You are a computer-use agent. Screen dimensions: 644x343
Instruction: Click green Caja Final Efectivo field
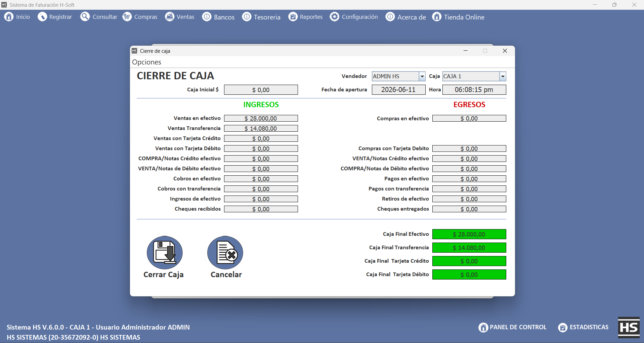click(x=469, y=234)
